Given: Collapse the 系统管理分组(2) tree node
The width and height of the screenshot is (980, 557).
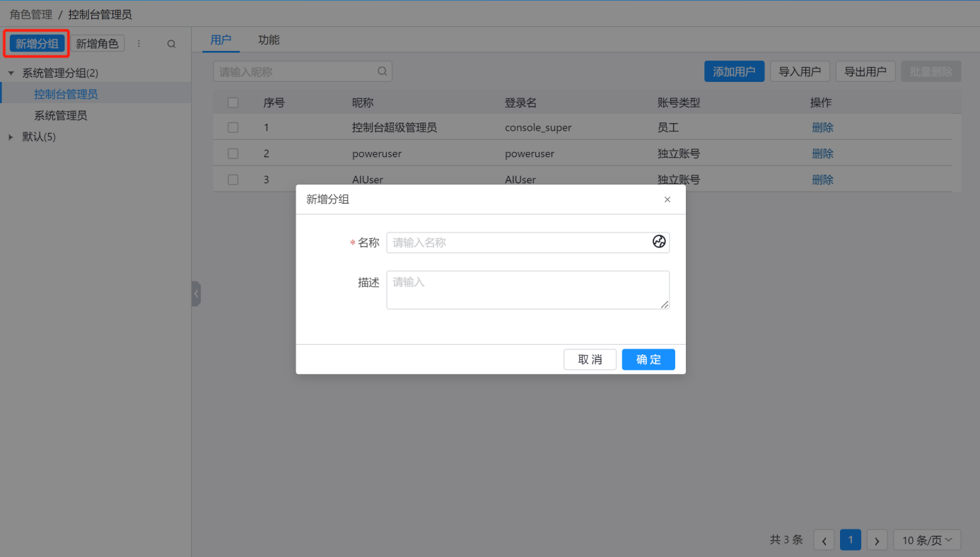Looking at the screenshot, I should coord(11,73).
